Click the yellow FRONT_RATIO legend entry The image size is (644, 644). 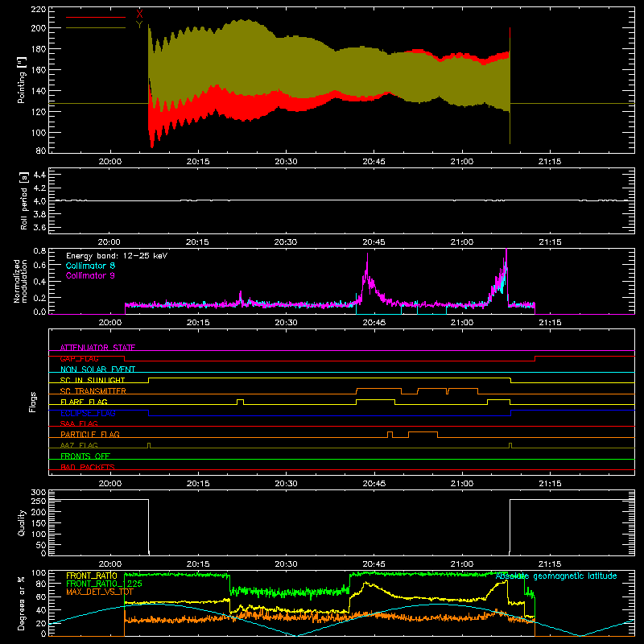92,576
